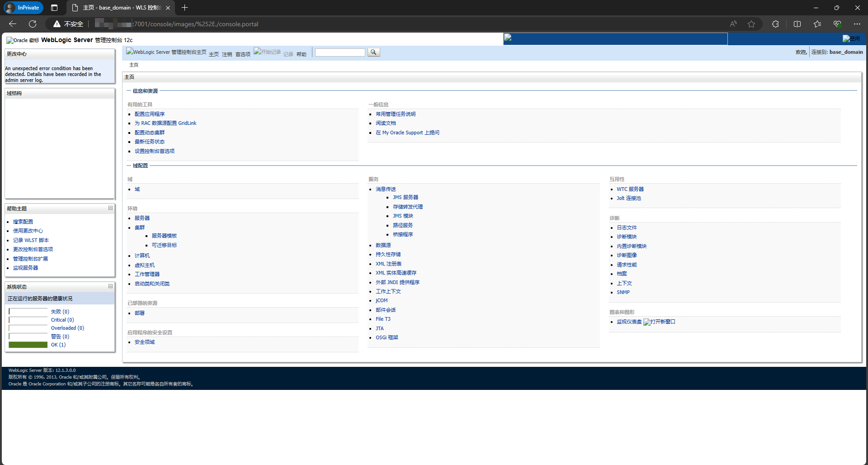This screenshot has width=868, height=465.
Task: Open the 部署 link
Action: click(139, 313)
